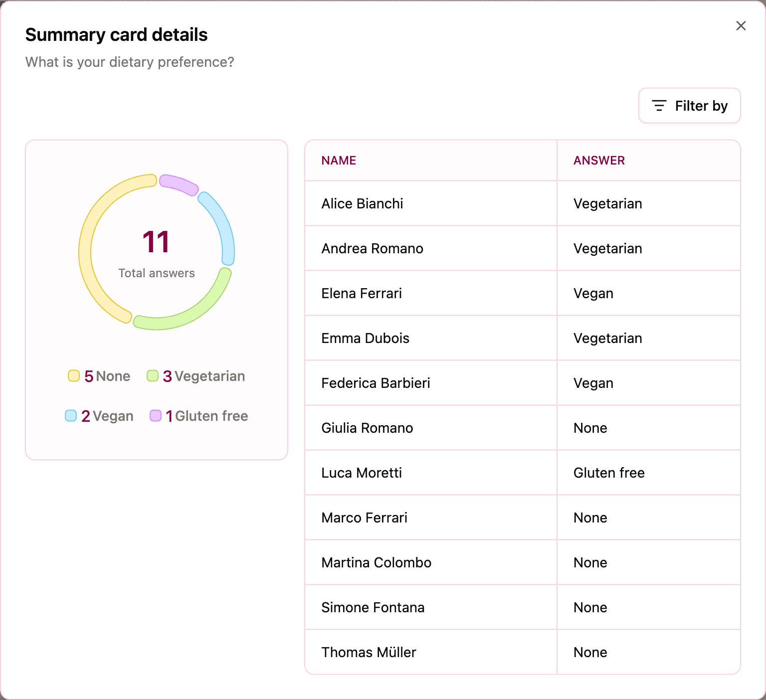
Task: Select the Martina Colombo name cell
Action: point(431,562)
